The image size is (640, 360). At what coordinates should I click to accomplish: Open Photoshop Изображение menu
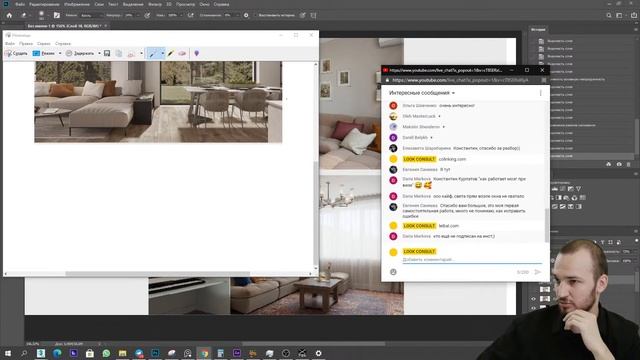pos(77,4)
